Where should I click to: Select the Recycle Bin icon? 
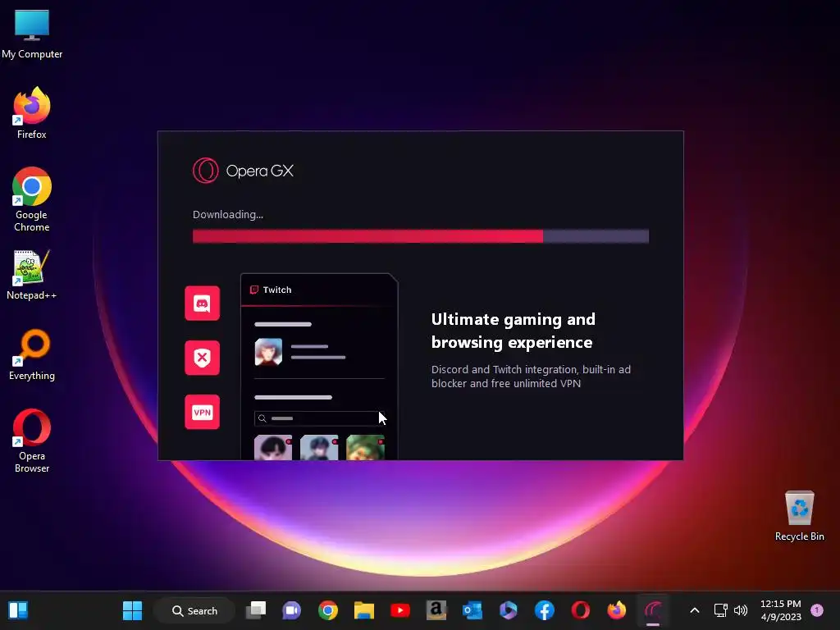coord(799,516)
